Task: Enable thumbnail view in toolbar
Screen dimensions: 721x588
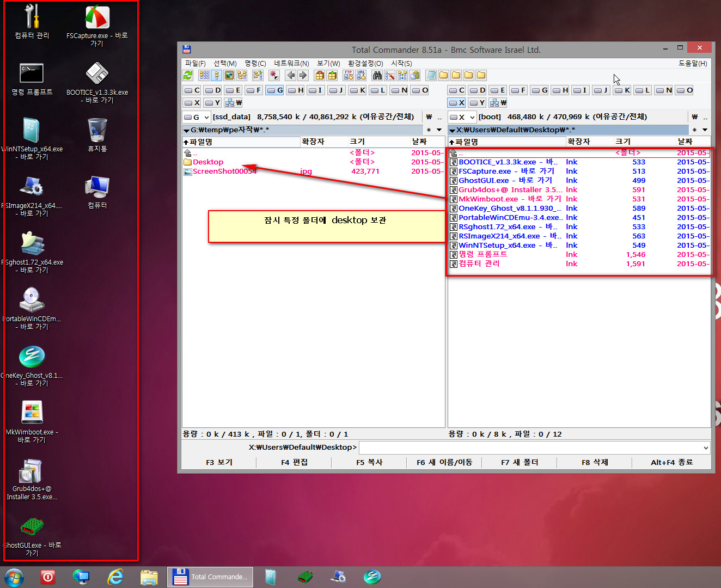Action: click(229, 75)
